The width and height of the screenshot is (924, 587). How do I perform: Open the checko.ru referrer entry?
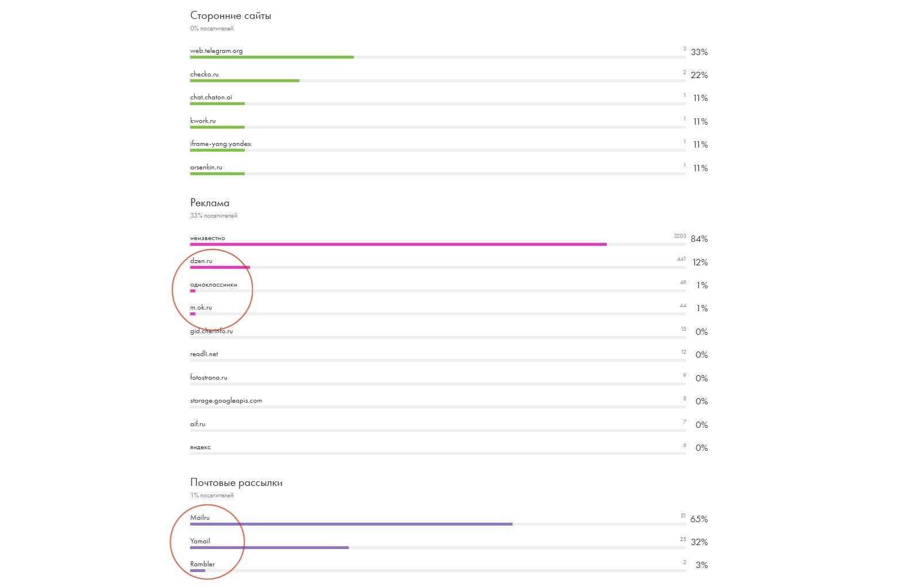[x=204, y=75]
